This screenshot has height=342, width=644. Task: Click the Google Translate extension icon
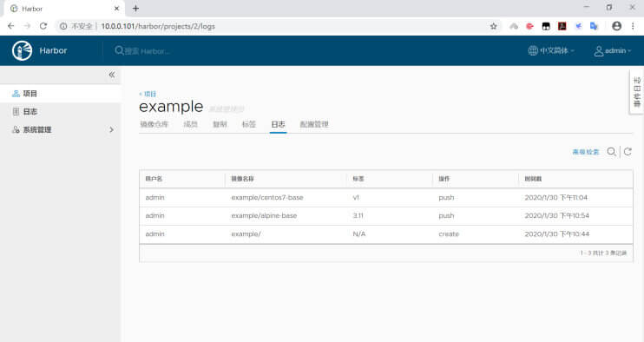point(594,26)
